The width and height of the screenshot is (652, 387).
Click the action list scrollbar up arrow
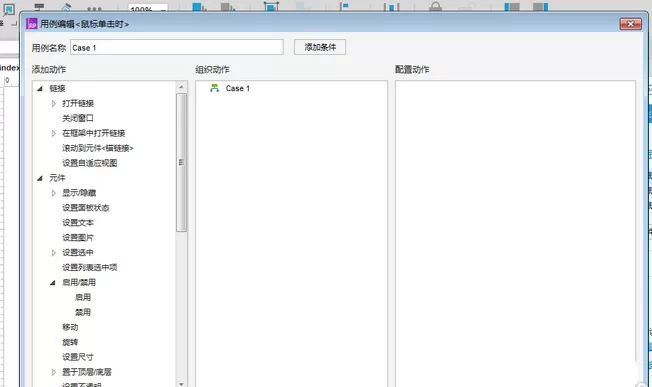(181, 87)
